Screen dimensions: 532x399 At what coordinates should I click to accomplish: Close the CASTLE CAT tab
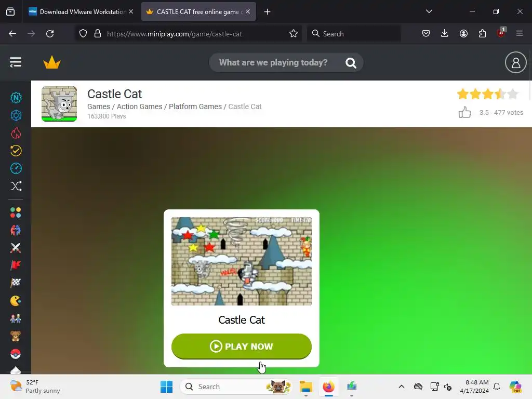[248, 11]
